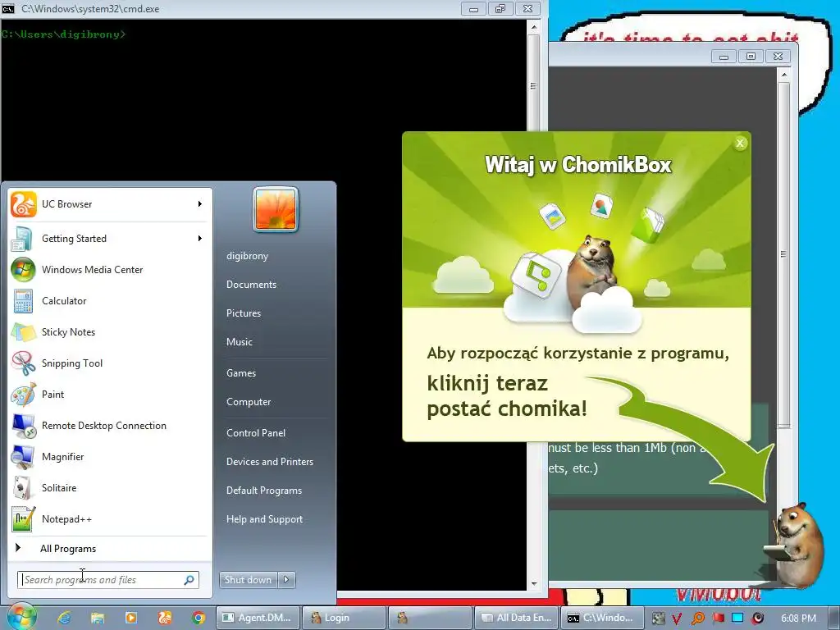Open Paint from the Start menu
The image size is (840, 630).
pos(109,395)
